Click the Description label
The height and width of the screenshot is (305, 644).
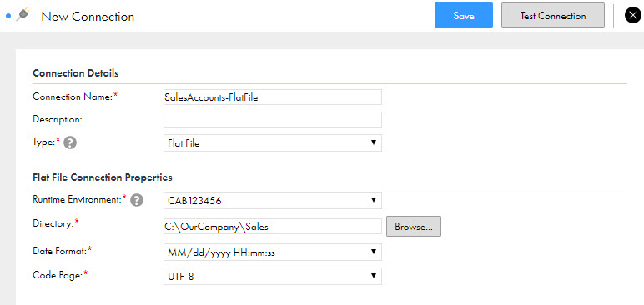(58, 119)
